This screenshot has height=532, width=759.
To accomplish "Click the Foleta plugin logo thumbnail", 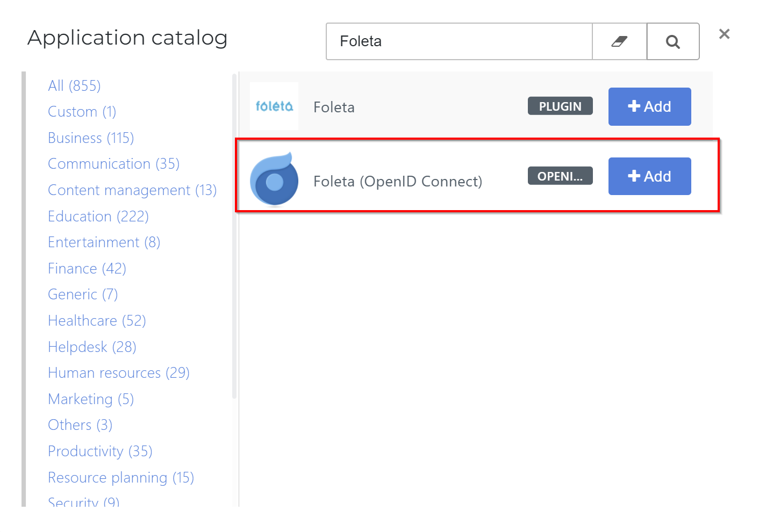I will pyautogui.click(x=274, y=106).
